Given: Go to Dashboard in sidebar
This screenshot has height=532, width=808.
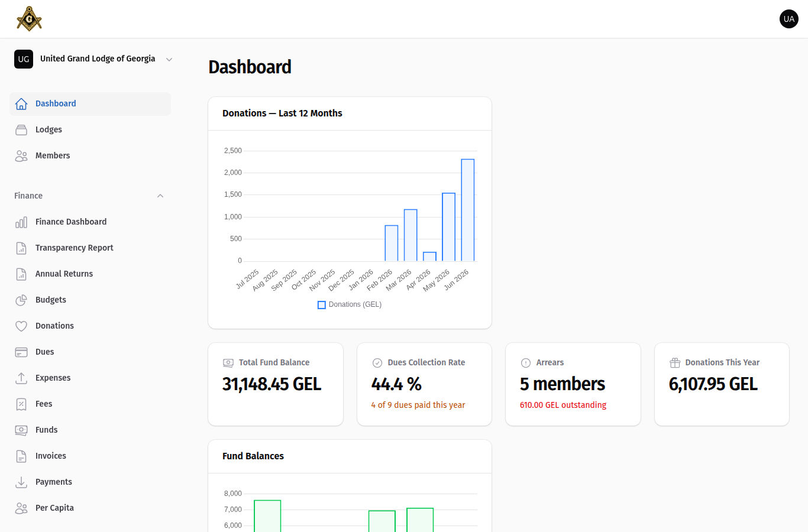Looking at the screenshot, I should [x=90, y=104].
